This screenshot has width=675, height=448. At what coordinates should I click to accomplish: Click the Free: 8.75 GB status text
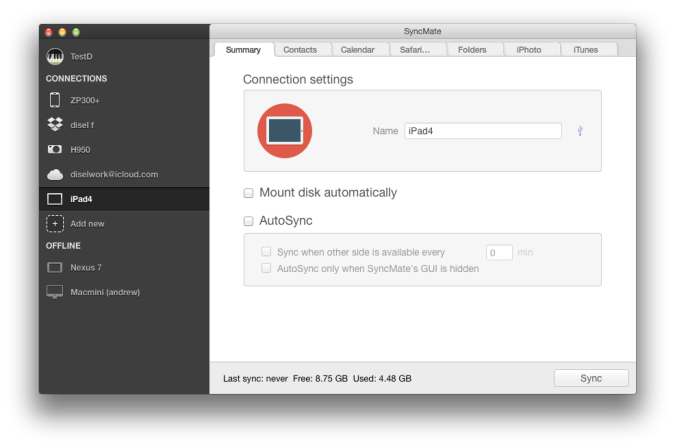tap(320, 379)
